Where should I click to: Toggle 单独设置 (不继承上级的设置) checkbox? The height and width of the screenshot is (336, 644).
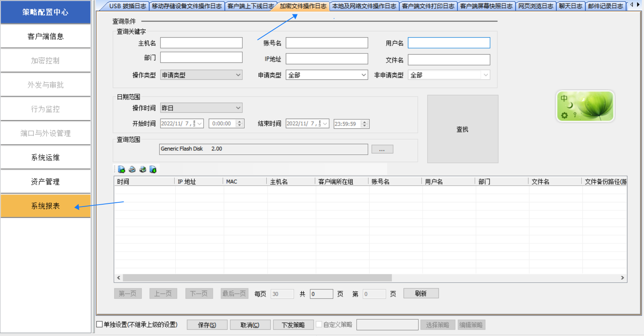click(x=100, y=324)
